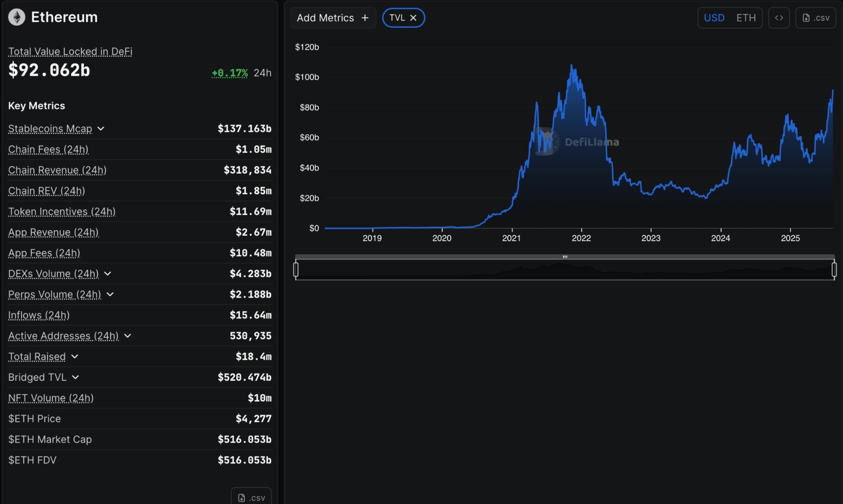Switch chart denomination to ETH
The height and width of the screenshot is (504, 843).
(746, 18)
